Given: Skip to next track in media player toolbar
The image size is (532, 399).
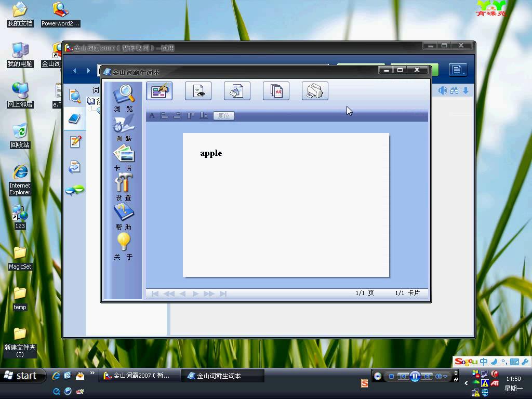Looking at the screenshot, I should 427,376.
